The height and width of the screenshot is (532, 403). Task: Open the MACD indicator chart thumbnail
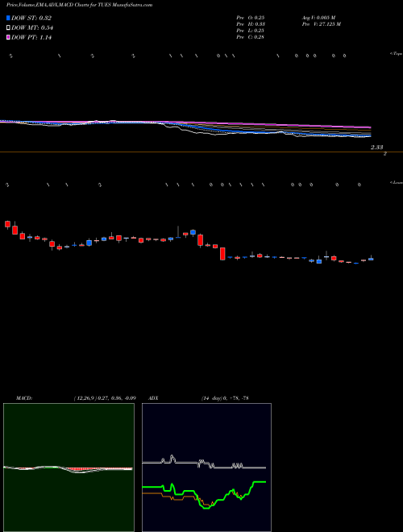point(69,468)
